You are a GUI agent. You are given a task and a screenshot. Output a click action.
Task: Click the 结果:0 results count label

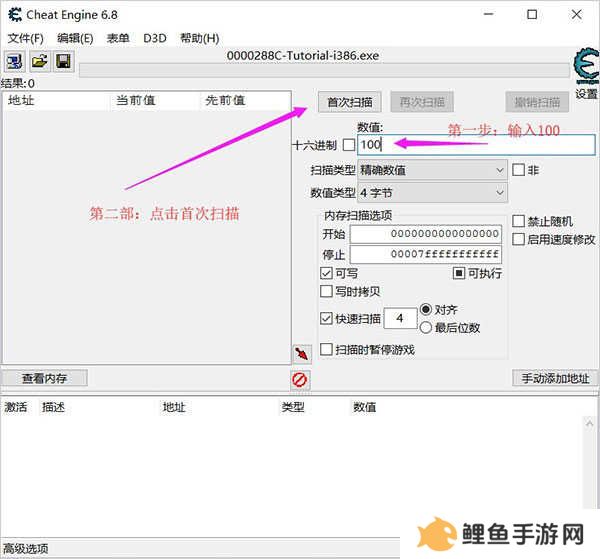(18, 83)
